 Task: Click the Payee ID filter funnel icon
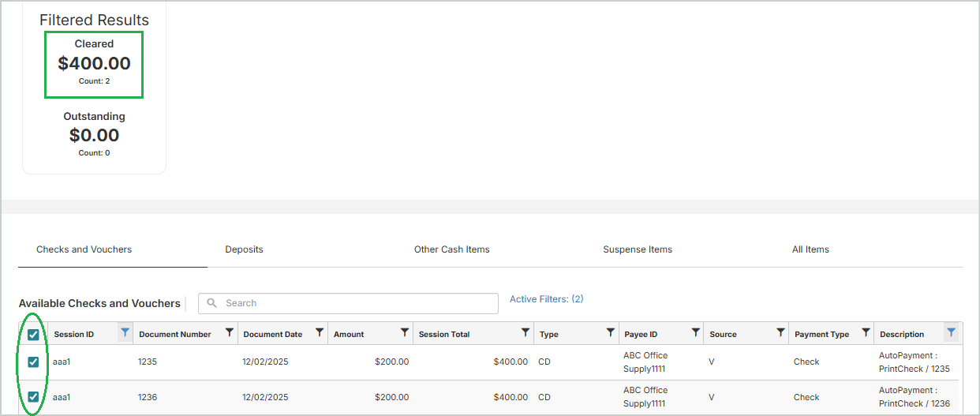[695, 333]
